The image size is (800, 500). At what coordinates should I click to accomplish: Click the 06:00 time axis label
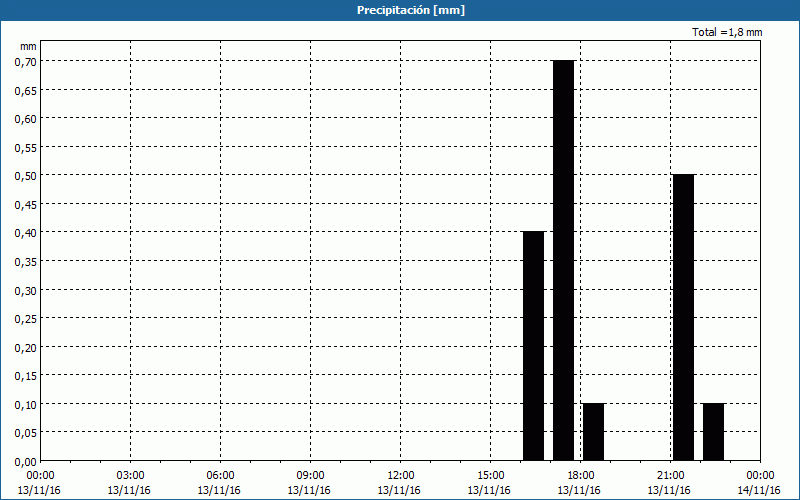pyautogui.click(x=220, y=476)
